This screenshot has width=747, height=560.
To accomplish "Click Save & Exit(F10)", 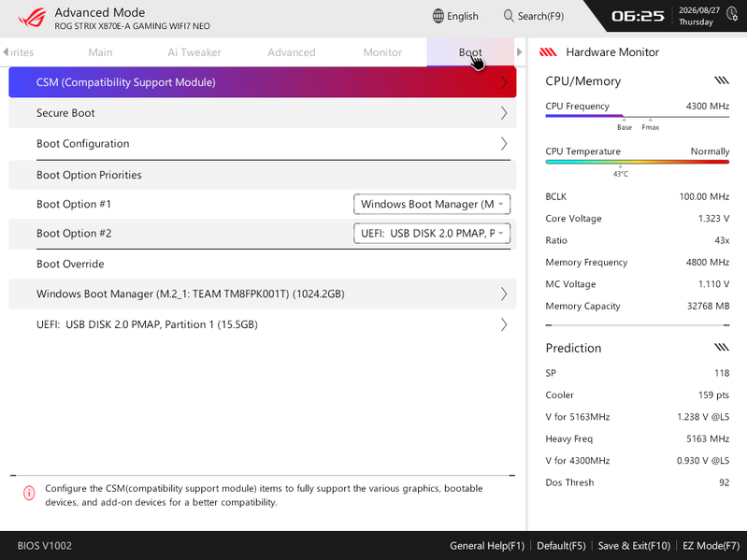I will (634, 546).
